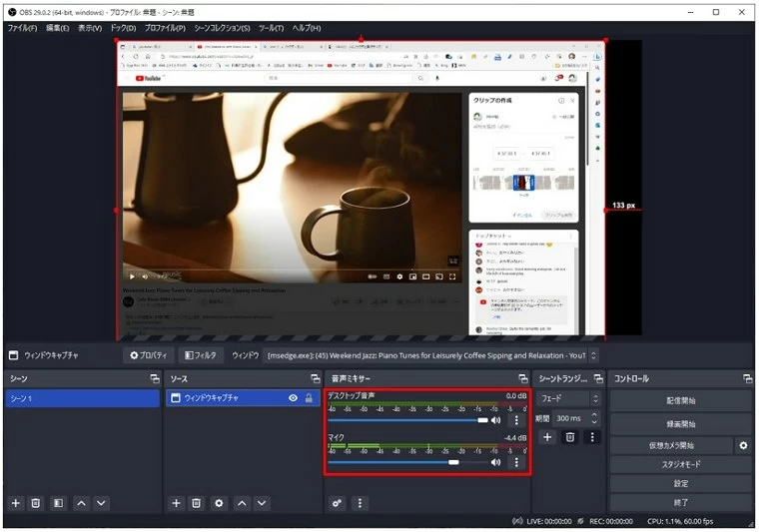Open virtual camera settings gear

pos(743,445)
